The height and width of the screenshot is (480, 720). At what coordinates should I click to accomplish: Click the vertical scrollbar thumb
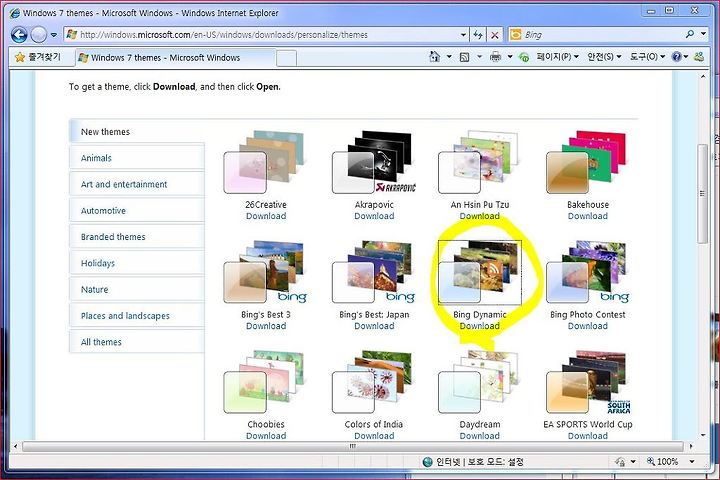pyautogui.click(x=703, y=194)
